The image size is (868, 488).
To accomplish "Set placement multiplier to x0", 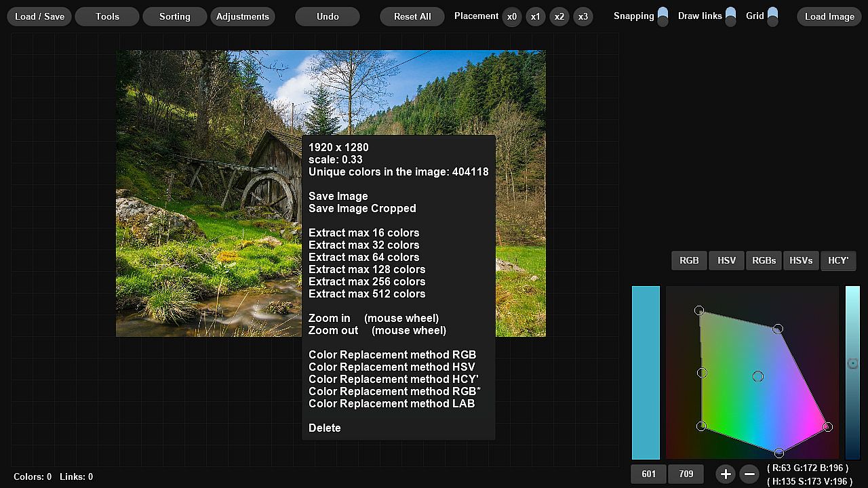I will [x=512, y=16].
